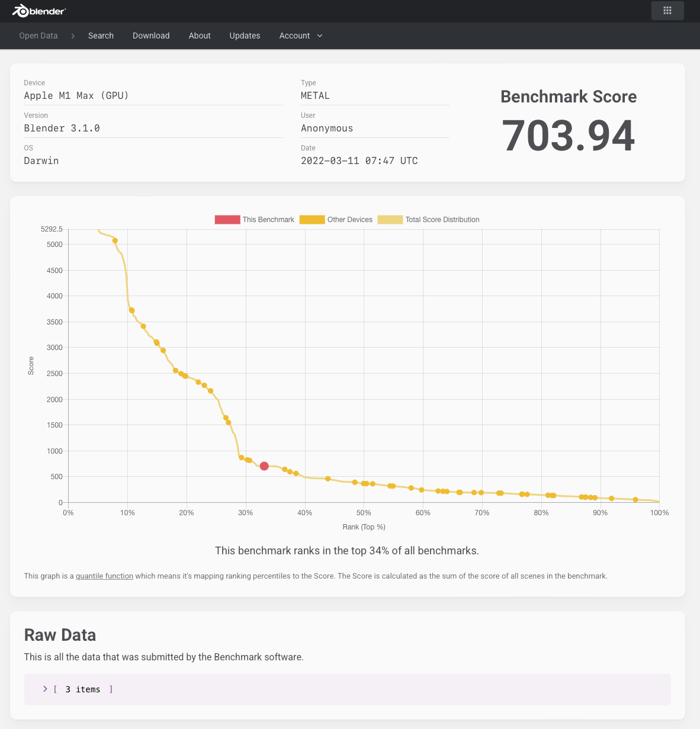700x729 pixels.
Task: Toggle Total Score Distribution legend swatch
Action: pyautogui.click(x=390, y=220)
